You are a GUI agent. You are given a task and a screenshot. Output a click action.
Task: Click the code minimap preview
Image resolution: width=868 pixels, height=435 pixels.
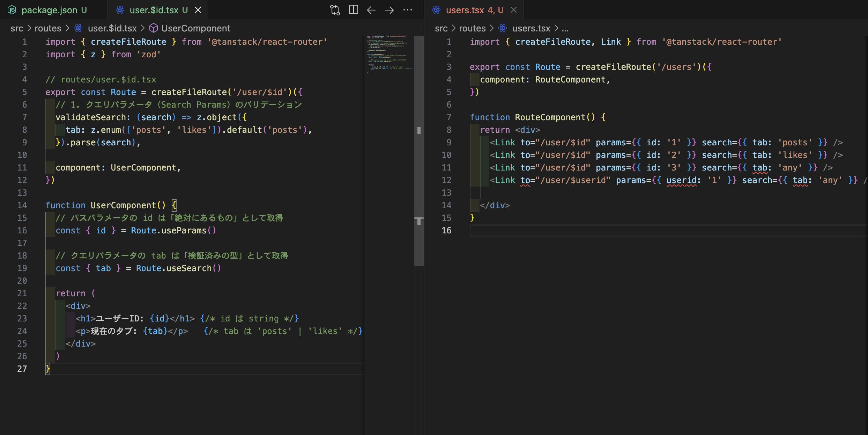388,54
